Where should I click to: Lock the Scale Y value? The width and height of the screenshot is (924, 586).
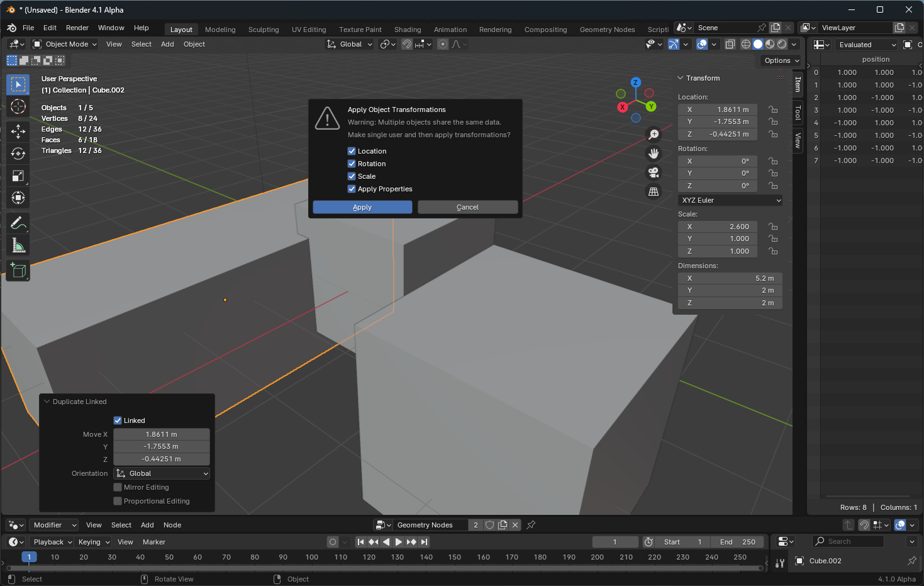(773, 239)
